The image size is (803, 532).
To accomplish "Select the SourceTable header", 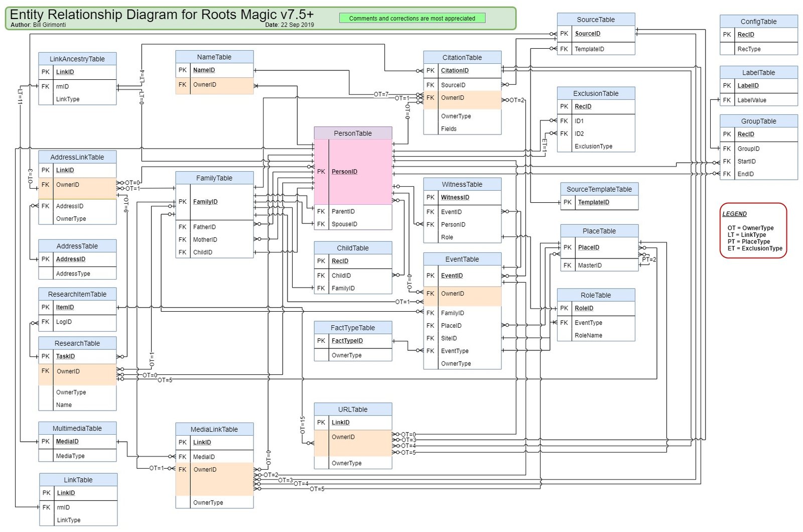I will 596,20.
